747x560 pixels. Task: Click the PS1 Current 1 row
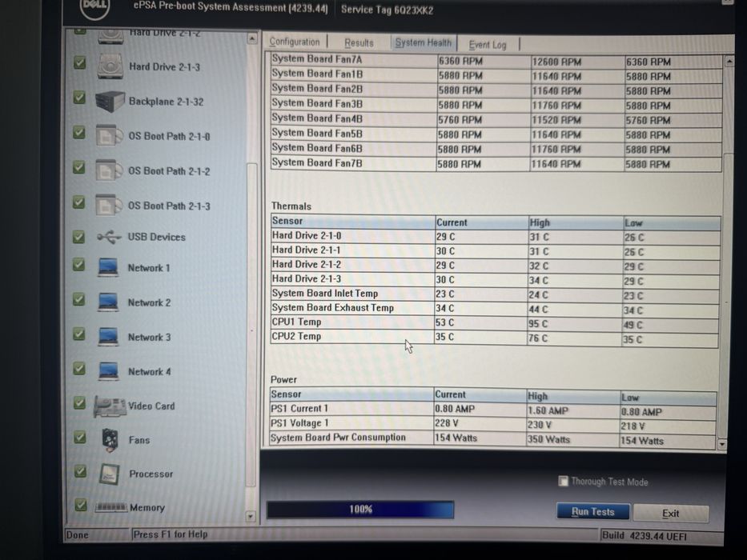492,410
